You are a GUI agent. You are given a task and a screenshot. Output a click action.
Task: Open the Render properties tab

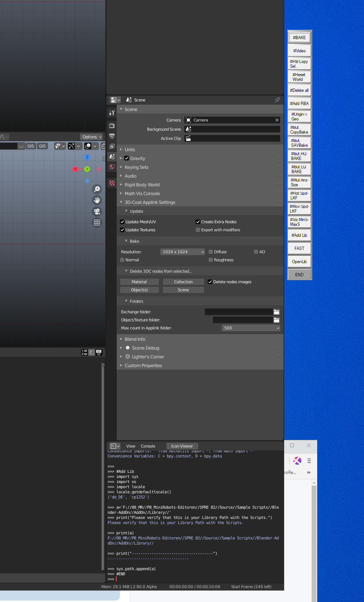click(112, 126)
